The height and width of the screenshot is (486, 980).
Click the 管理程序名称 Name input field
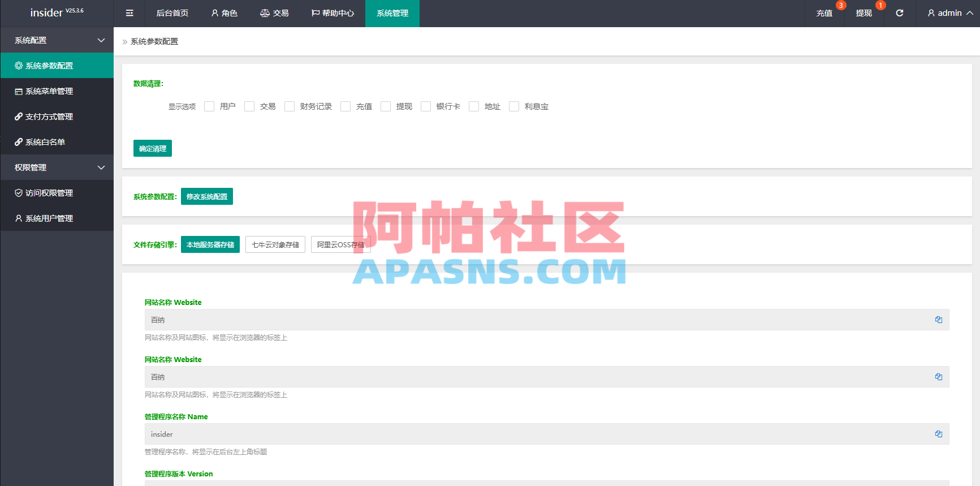547,434
